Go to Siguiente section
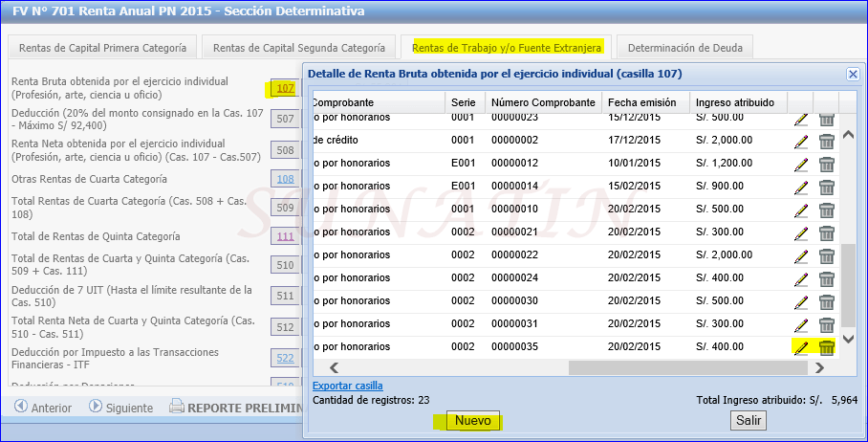This screenshot has height=442, width=868. click(x=120, y=408)
